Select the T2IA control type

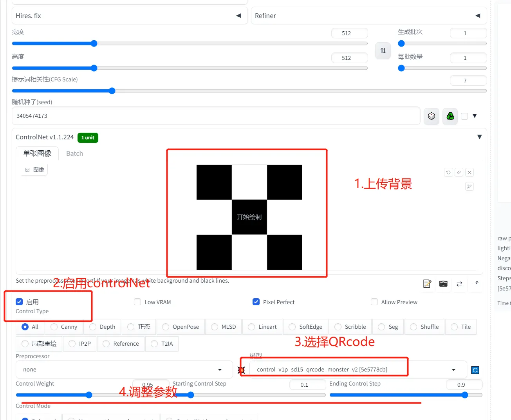tap(162, 344)
